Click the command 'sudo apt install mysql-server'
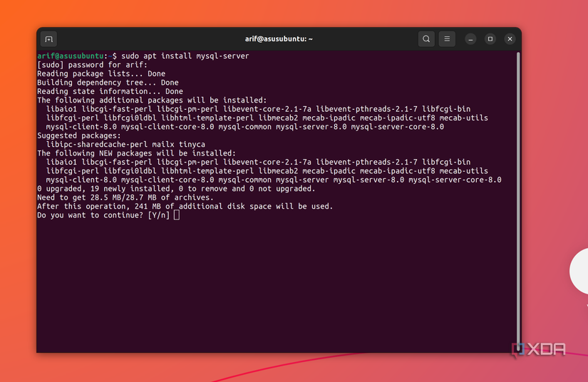Screen dimensions: 588x382 click(185, 56)
